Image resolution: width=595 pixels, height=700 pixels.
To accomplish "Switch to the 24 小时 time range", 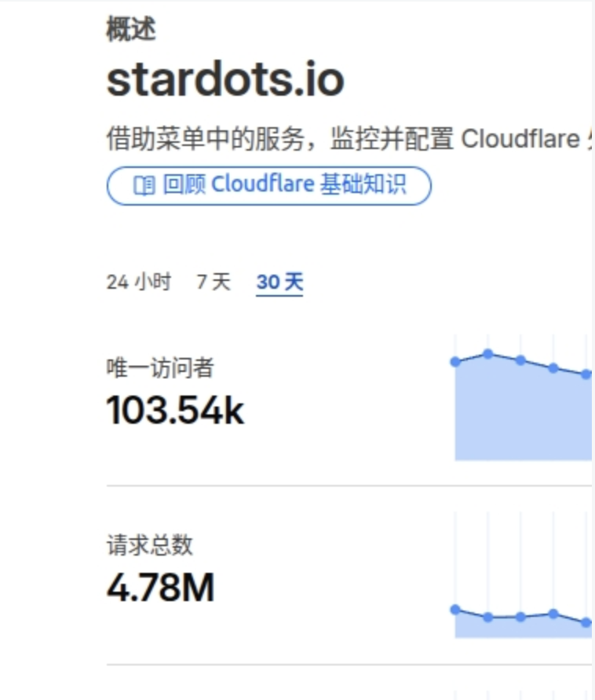I will click(138, 283).
